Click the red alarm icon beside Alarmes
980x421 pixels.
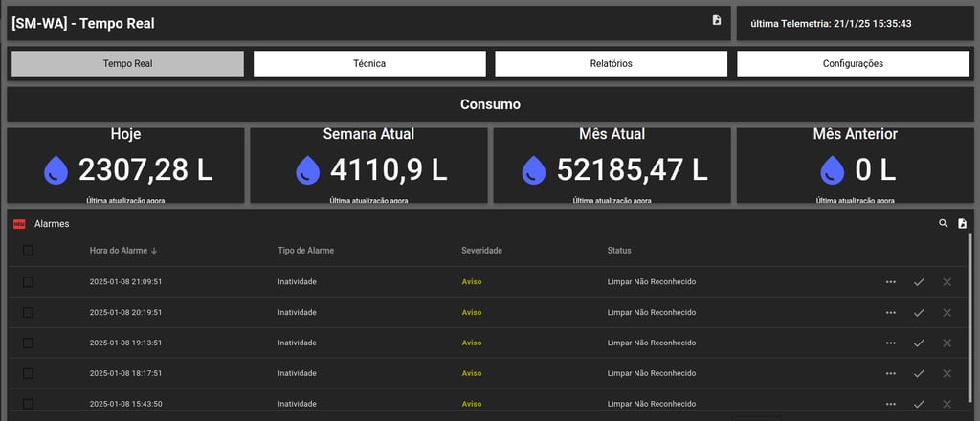(x=19, y=224)
